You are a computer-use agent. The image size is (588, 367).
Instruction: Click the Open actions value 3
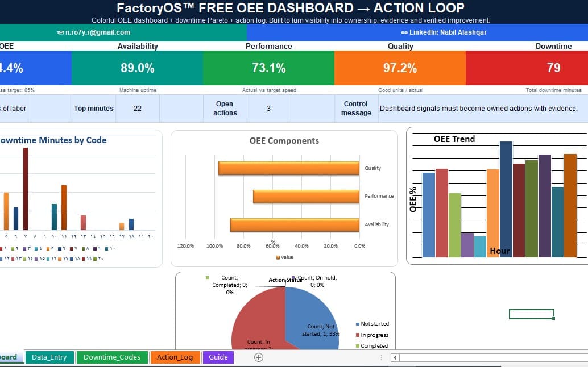[268, 109]
